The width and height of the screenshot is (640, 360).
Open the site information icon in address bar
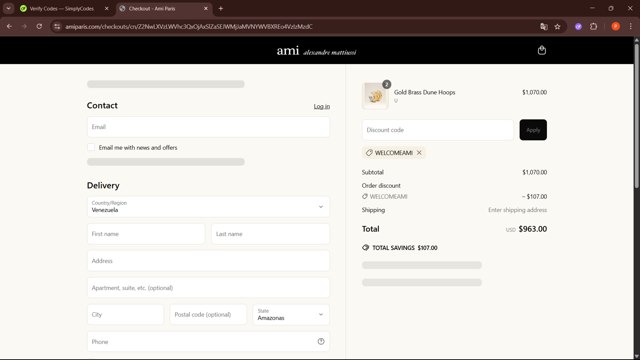click(57, 27)
